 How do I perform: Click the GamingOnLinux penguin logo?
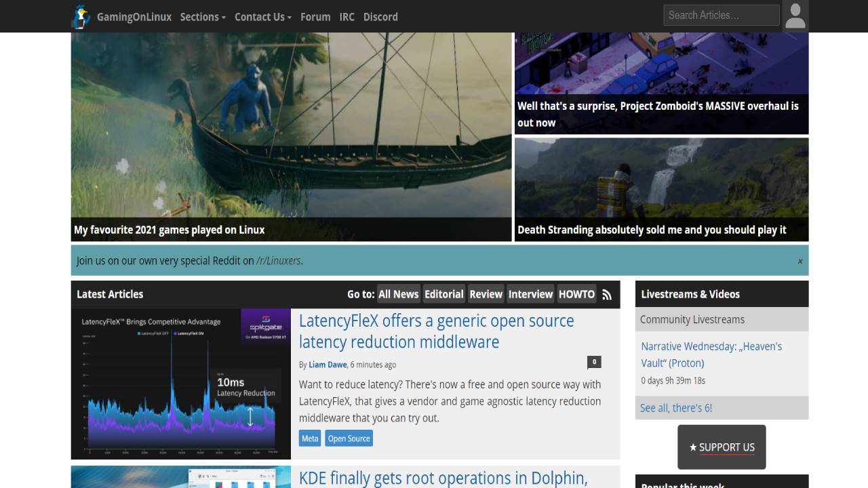(81, 17)
